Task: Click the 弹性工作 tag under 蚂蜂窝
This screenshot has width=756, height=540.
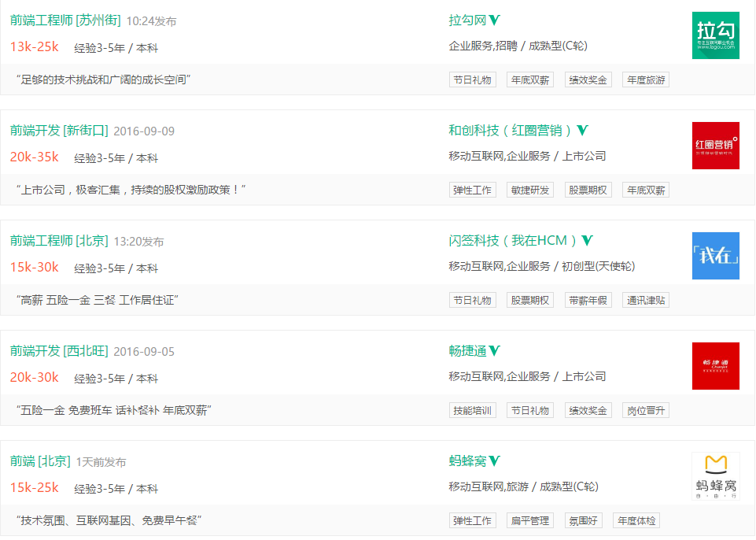Action: 473,520
